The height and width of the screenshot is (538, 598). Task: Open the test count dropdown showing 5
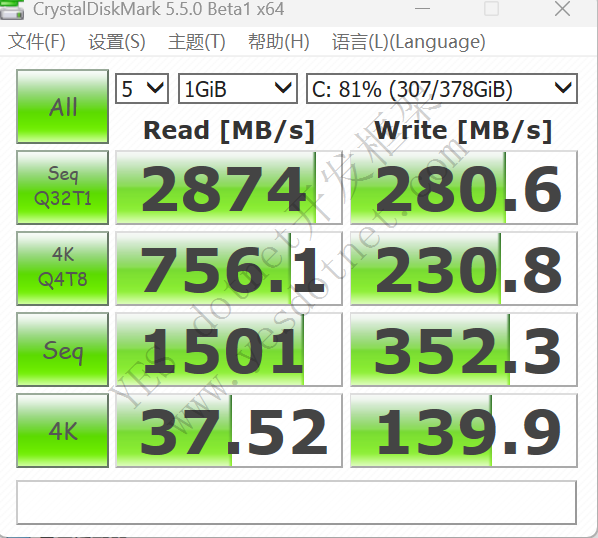point(142,88)
